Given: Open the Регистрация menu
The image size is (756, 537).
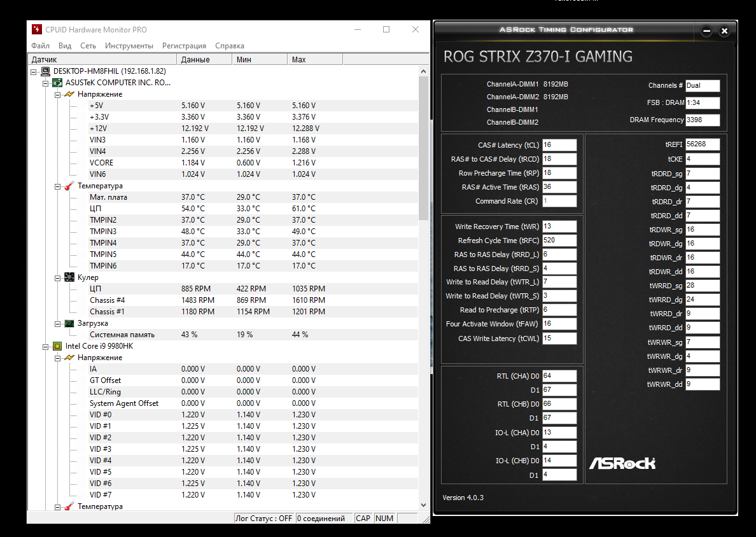Looking at the screenshot, I should (x=184, y=46).
